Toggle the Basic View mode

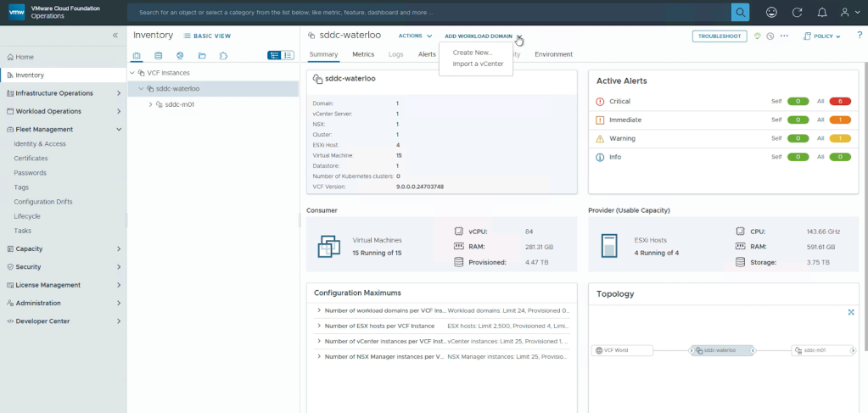pyautogui.click(x=207, y=36)
